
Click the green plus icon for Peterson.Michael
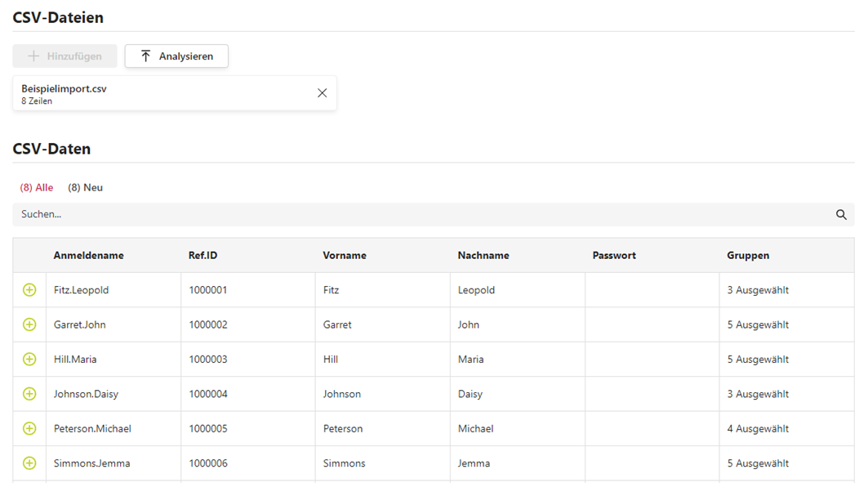29,428
